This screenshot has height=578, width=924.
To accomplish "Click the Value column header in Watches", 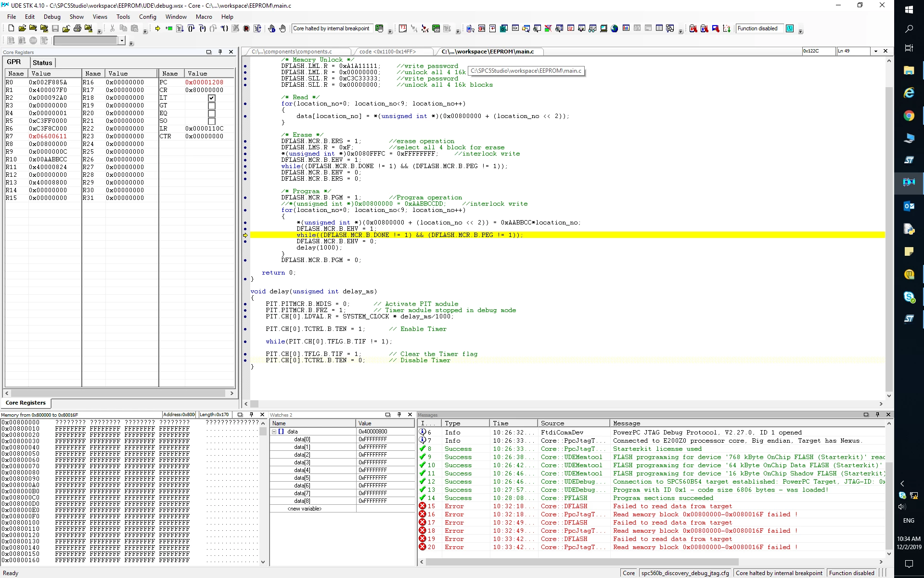I will tap(385, 423).
